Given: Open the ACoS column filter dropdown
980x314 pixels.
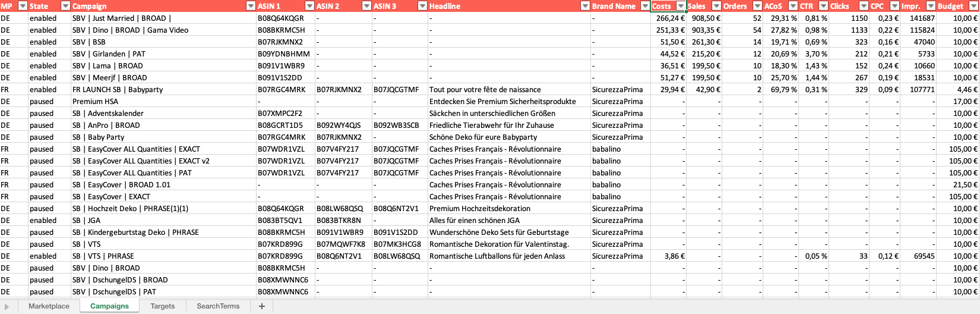Looking at the screenshot, I should pyautogui.click(x=793, y=6).
